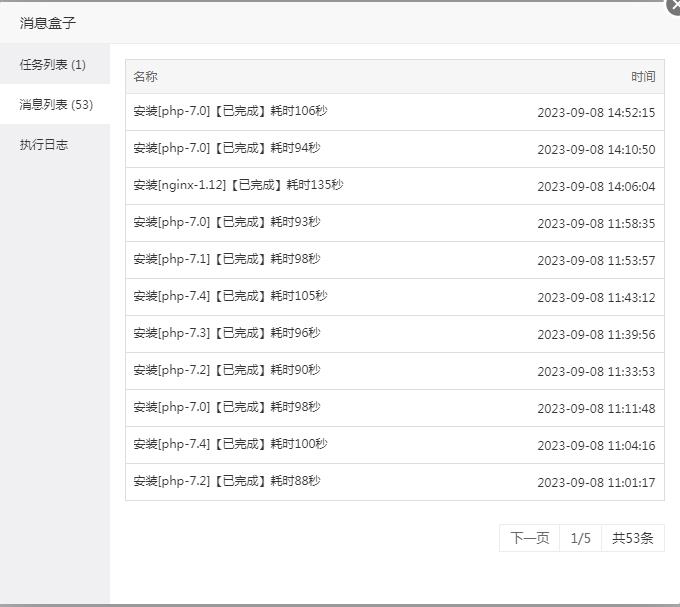Select message 安装[php-7.0] 耗时106秒

point(230,111)
